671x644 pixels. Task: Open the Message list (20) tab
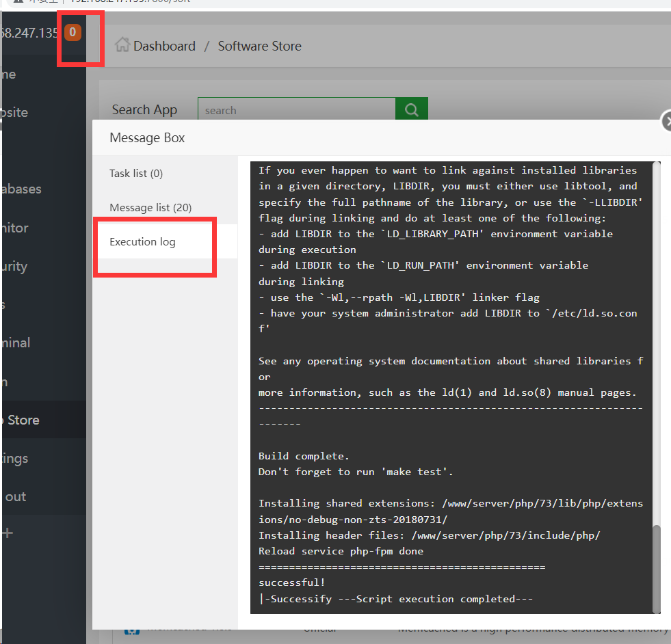tap(150, 208)
